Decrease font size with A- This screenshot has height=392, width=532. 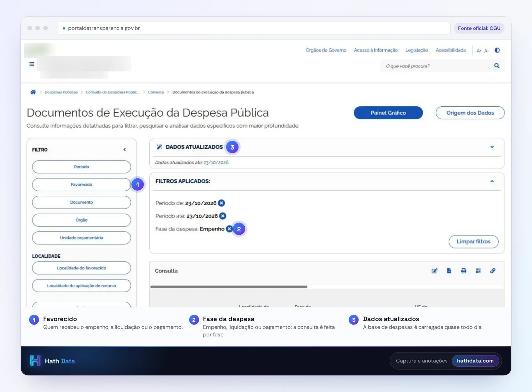[486, 50]
